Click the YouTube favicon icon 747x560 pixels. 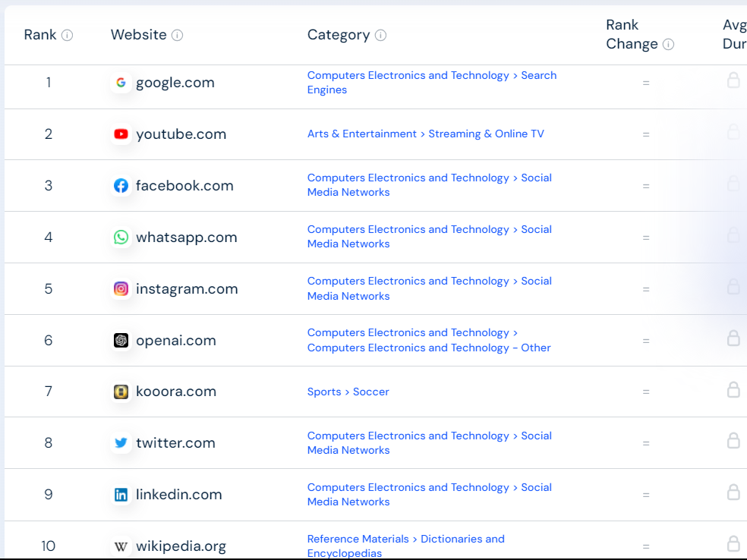coord(121,134)
